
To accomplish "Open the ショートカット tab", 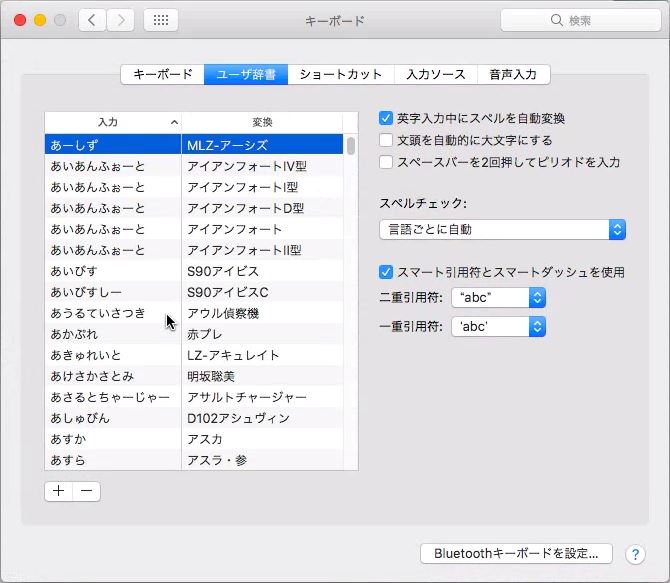I will (341, 75).
